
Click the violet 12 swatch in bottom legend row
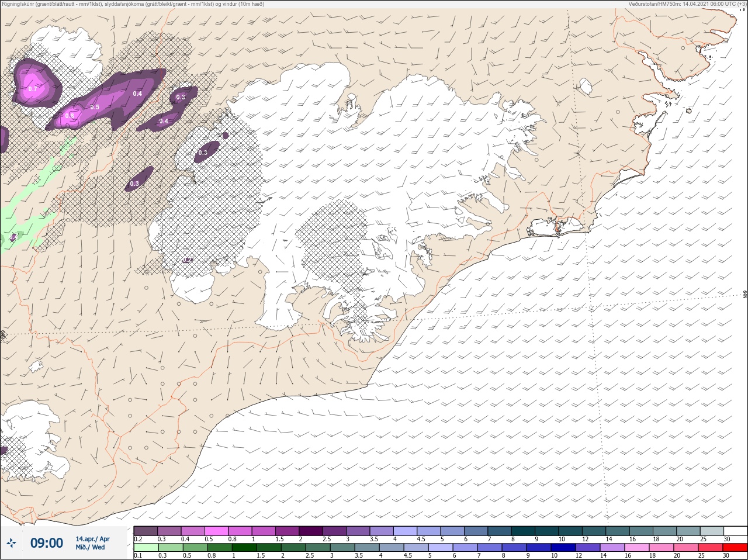pyautogui.click(x=588, y=548)
